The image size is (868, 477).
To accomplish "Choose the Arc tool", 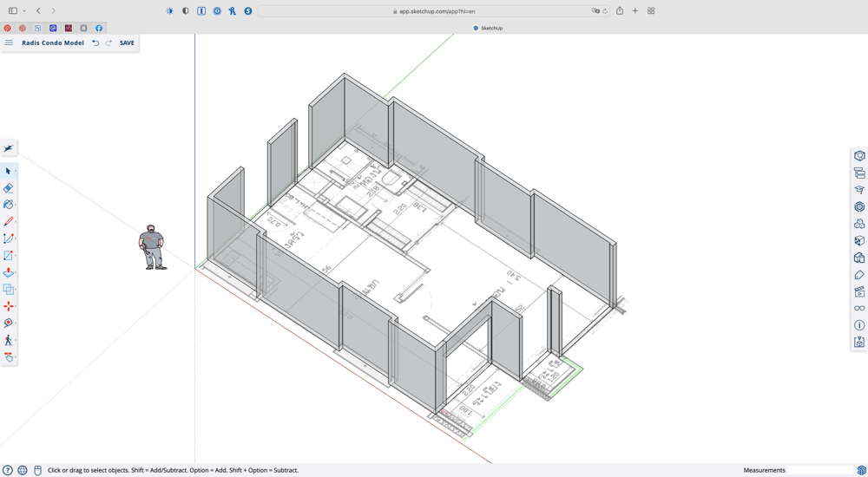I will pyautogui.click(x=8, y=238).
